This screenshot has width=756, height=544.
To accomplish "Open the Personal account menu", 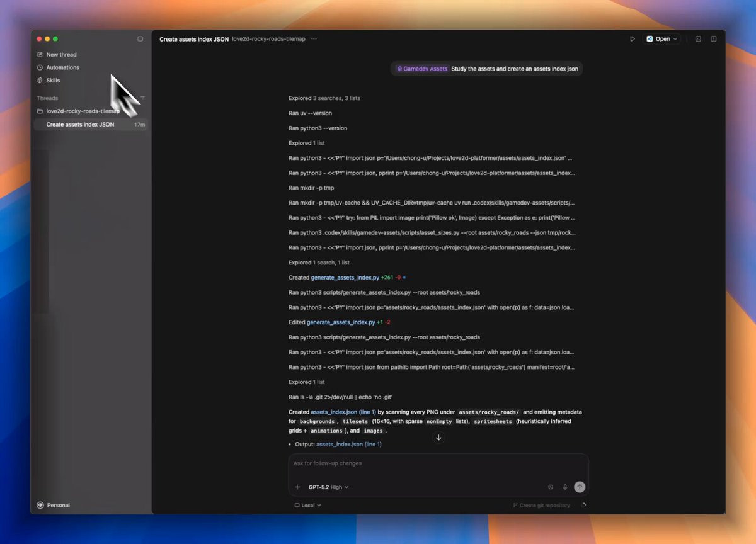I will click(x=54, y=505).
